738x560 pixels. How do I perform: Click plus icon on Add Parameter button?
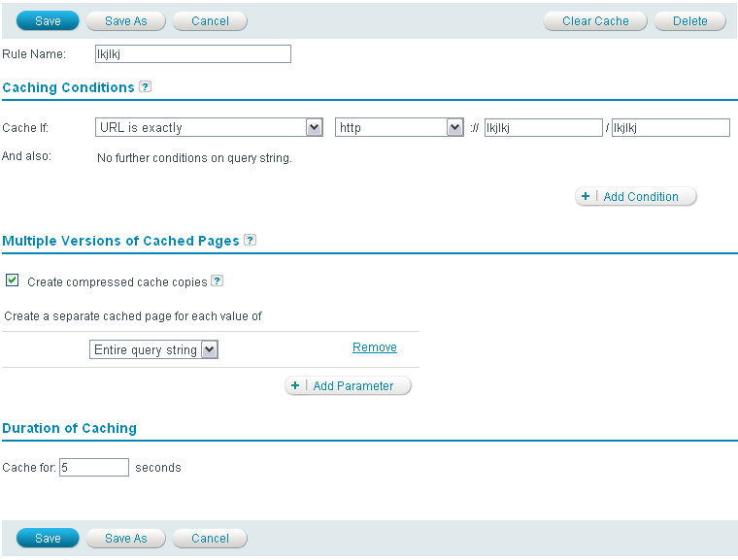pyautogui.click(x=295, y=385)
